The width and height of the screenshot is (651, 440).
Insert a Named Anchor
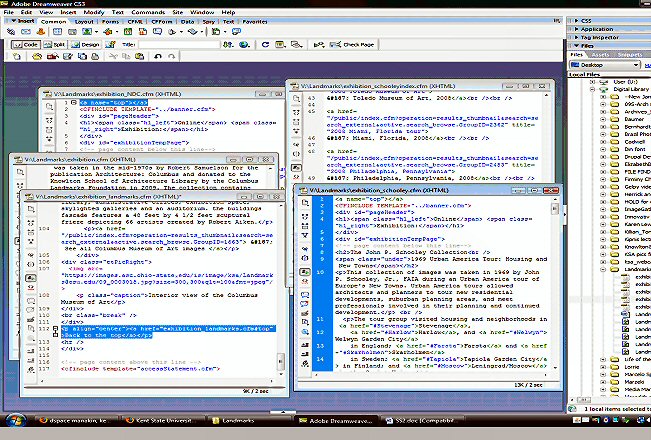click(41, 32)
